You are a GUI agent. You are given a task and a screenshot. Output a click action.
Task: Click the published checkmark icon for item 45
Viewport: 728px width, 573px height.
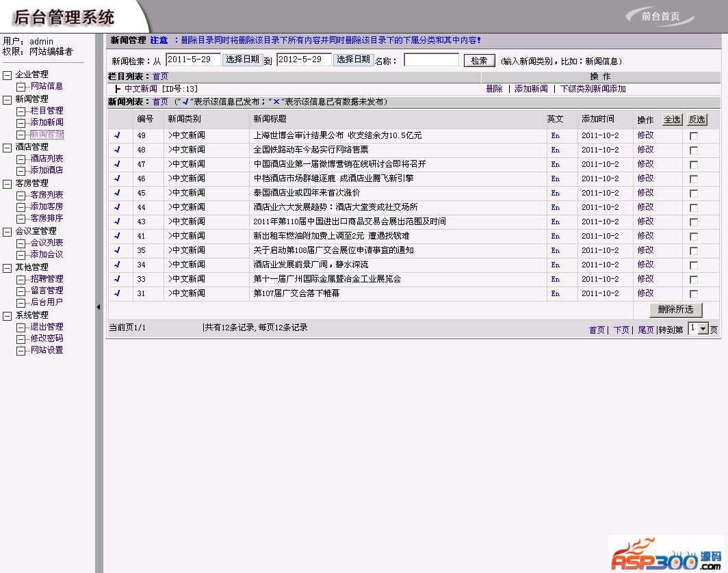[117, 193]
